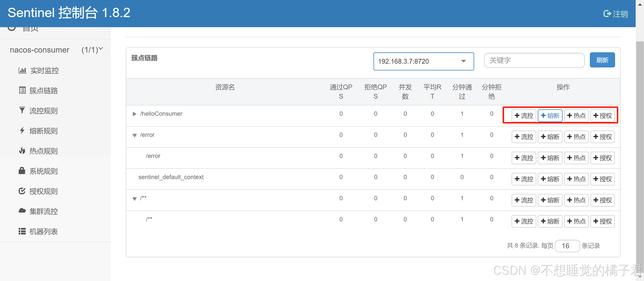Add 授权 rule for sentinel_default_context
Viewport: 644px width, 281px height.
602,179
